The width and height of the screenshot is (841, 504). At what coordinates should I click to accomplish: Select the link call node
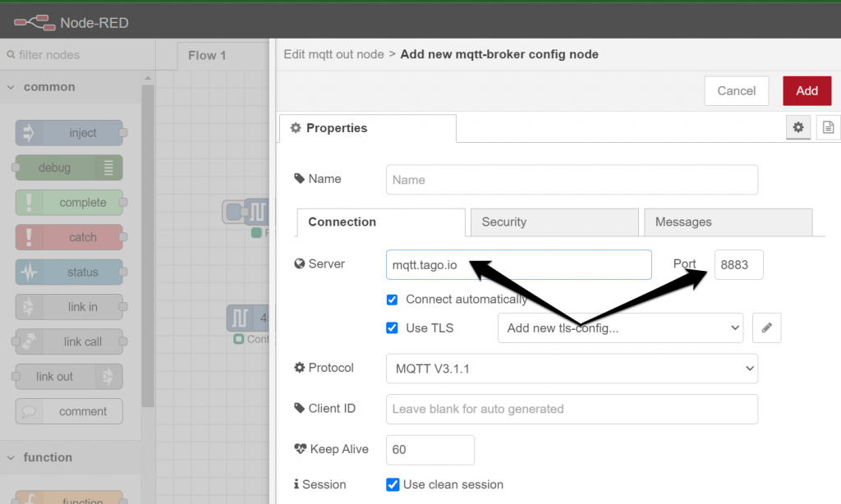pos(69,342)
